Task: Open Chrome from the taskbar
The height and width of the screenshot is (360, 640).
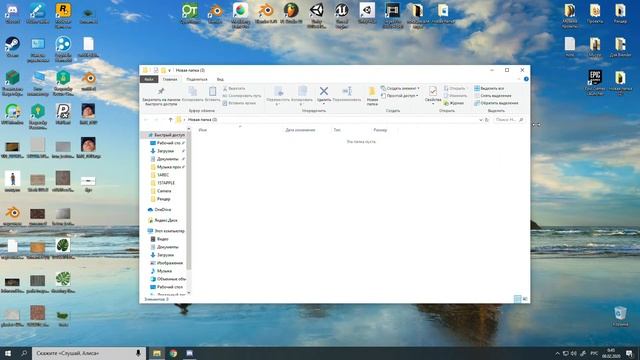Action: pyautogui.click(x=173, y=353)
